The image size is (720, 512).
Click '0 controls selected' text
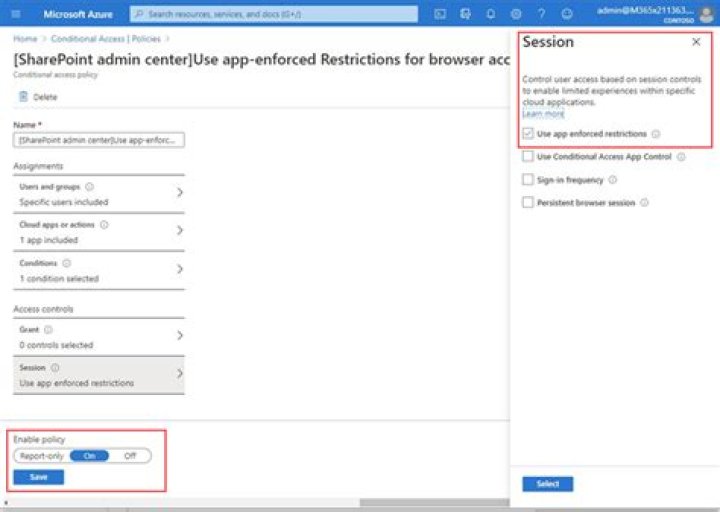click(56, 345)
